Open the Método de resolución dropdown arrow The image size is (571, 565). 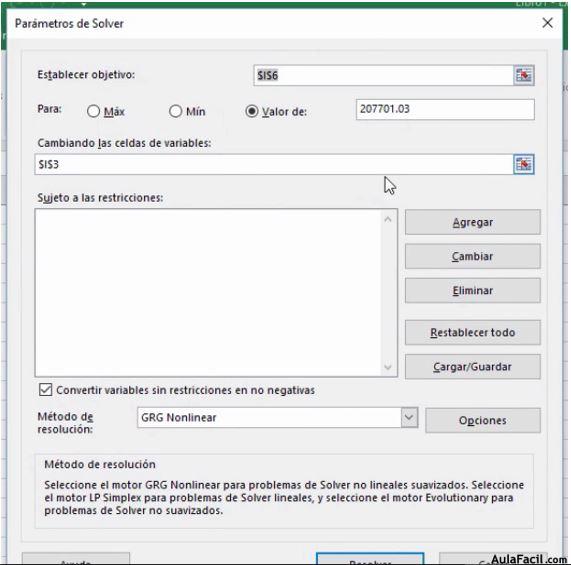[x=409, y=417]
